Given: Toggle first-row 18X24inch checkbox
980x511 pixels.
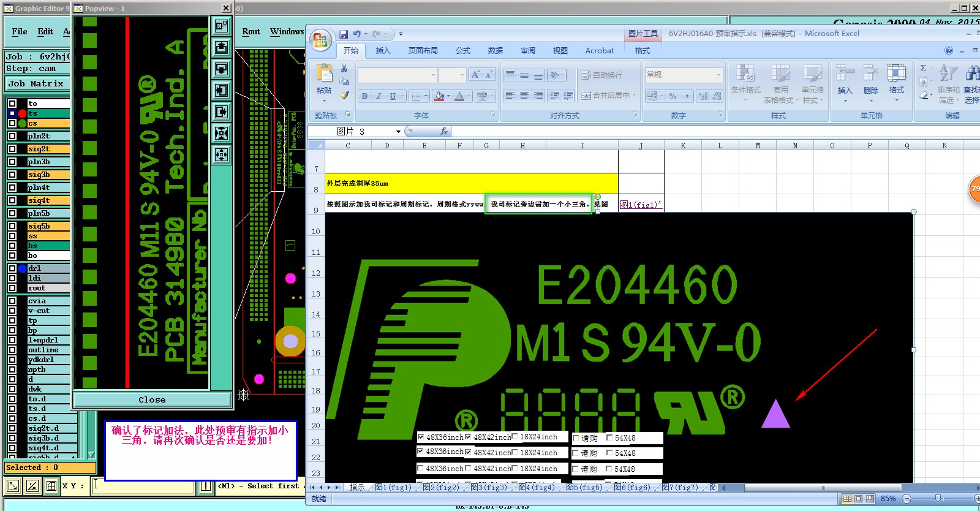Looking at the screenshot, I should point(515,437).
